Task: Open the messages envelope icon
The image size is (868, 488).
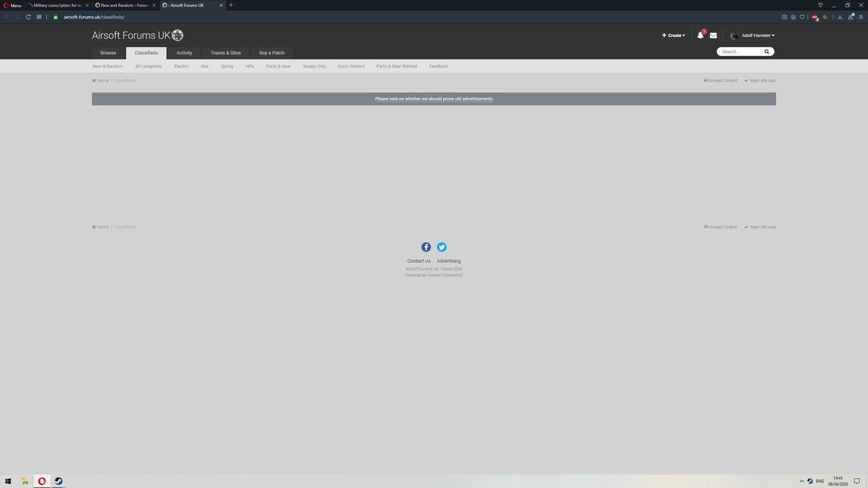Action: point(713,35)
